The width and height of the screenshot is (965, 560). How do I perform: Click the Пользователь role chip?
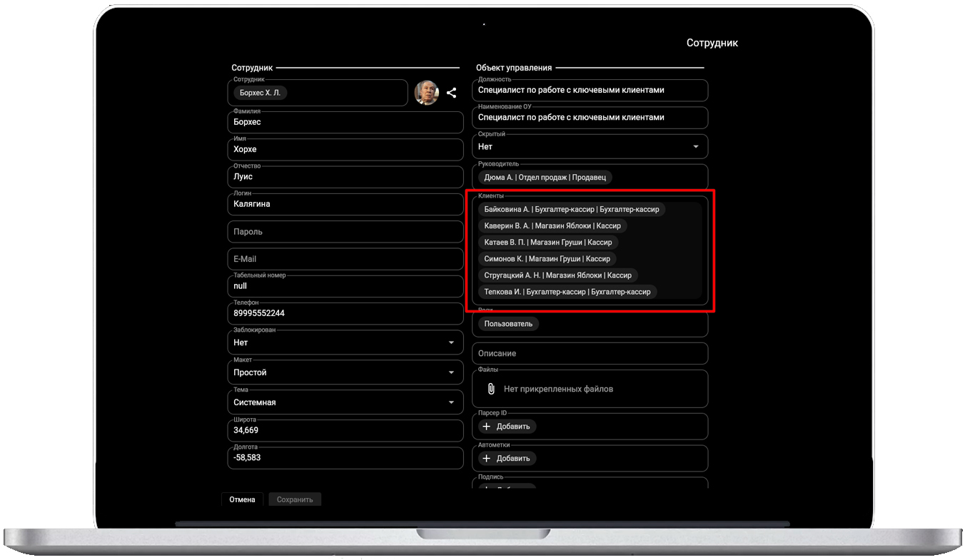[508, 324]
